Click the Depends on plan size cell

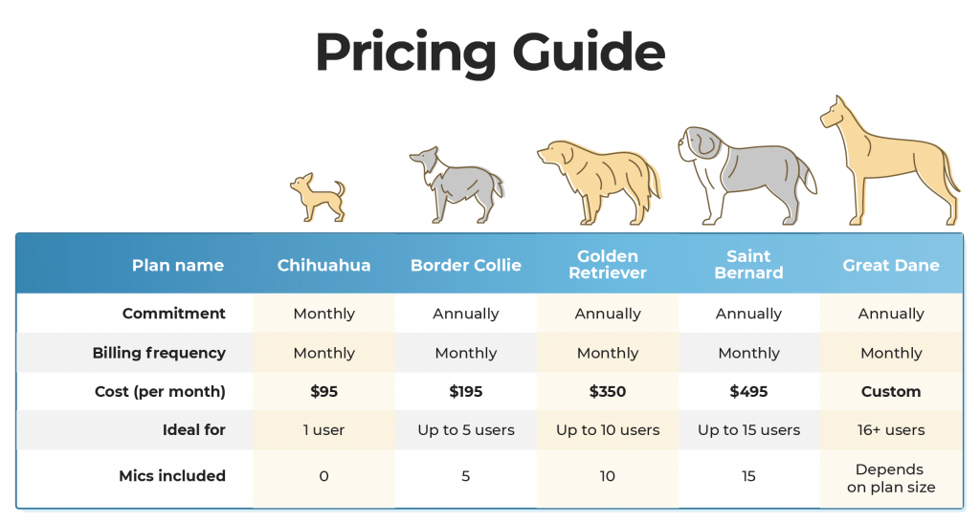pos(891,478)
